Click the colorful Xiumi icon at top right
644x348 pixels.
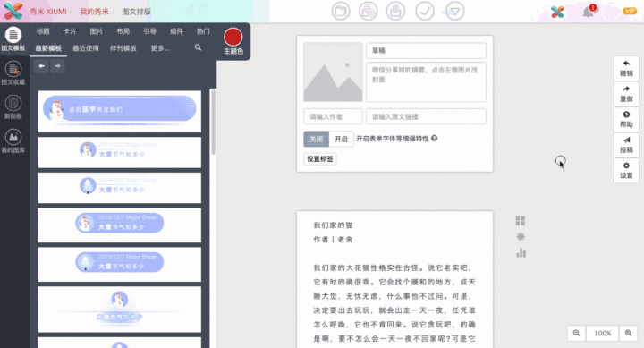tap(557, 12)
